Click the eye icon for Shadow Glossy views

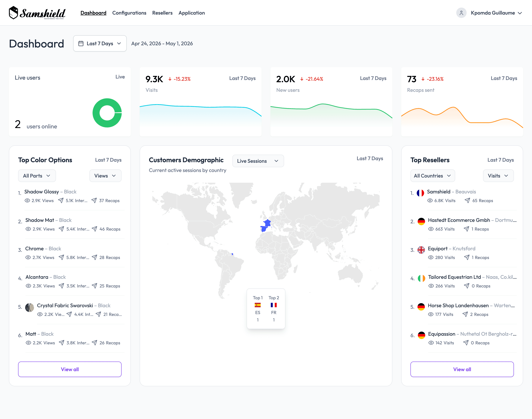(27, 201)
